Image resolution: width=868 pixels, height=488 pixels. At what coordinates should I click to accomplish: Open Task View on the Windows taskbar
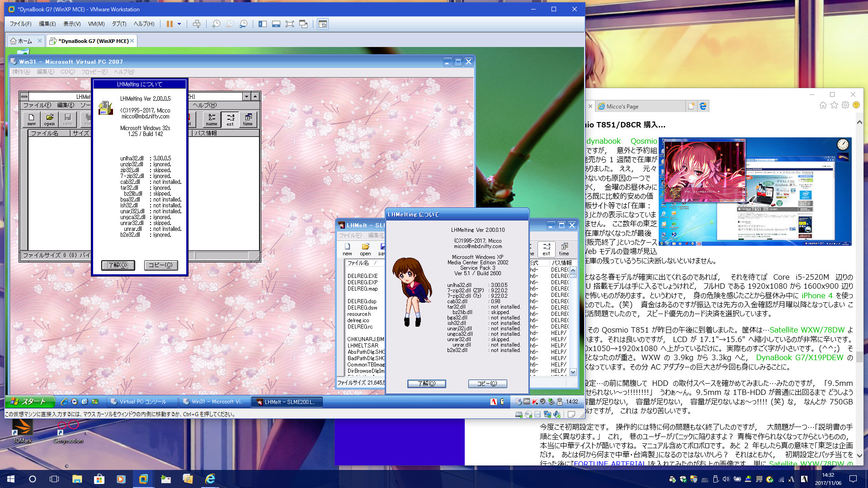54,479
